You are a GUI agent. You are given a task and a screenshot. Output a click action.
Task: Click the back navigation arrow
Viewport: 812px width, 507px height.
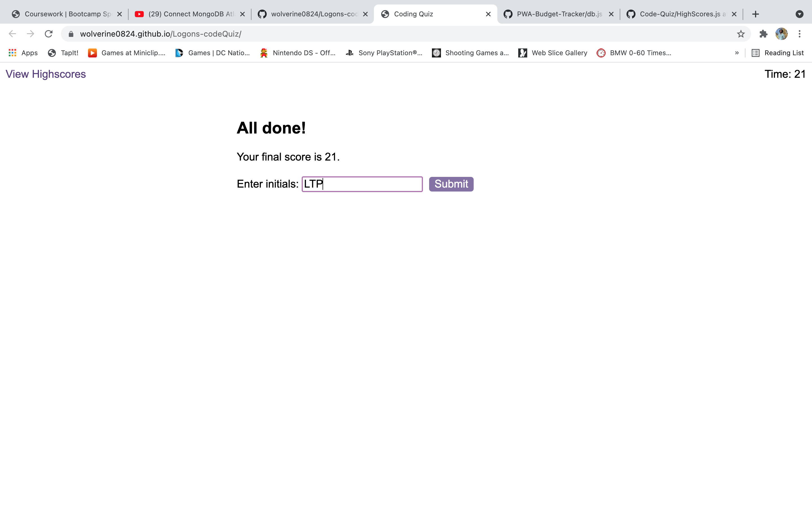pos(12,34)
